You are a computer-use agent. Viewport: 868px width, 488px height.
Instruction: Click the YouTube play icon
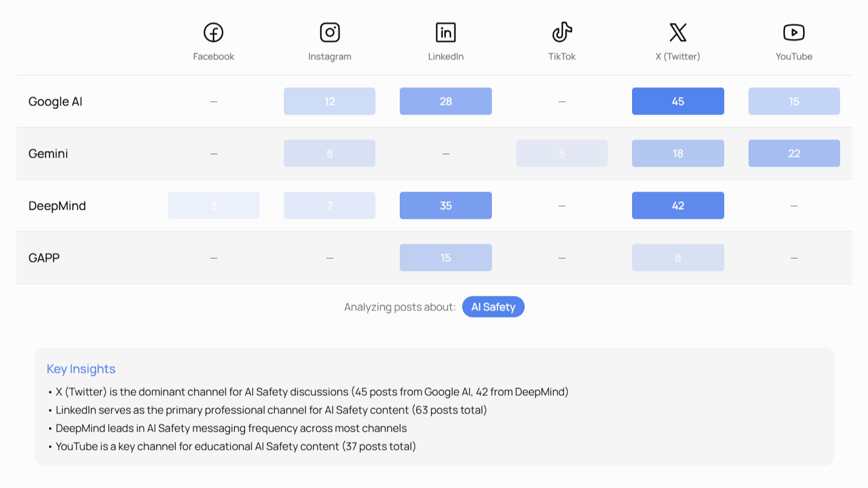(x=793, y=33)
